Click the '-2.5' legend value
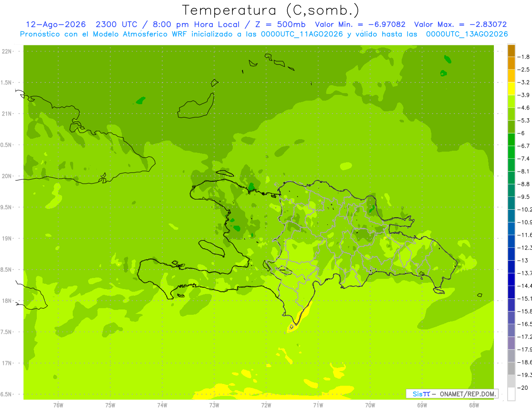The image size is (532, 411). point(524,70)
